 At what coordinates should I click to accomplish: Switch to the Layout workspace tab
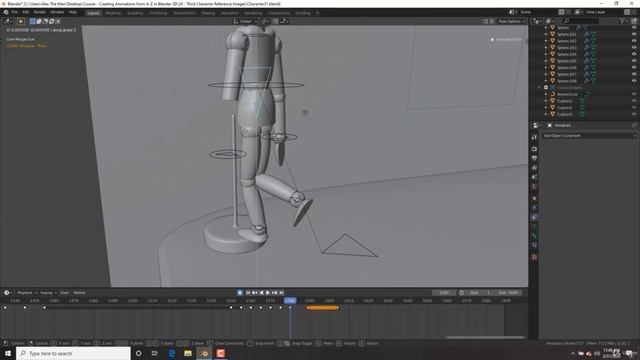[93, 13]
